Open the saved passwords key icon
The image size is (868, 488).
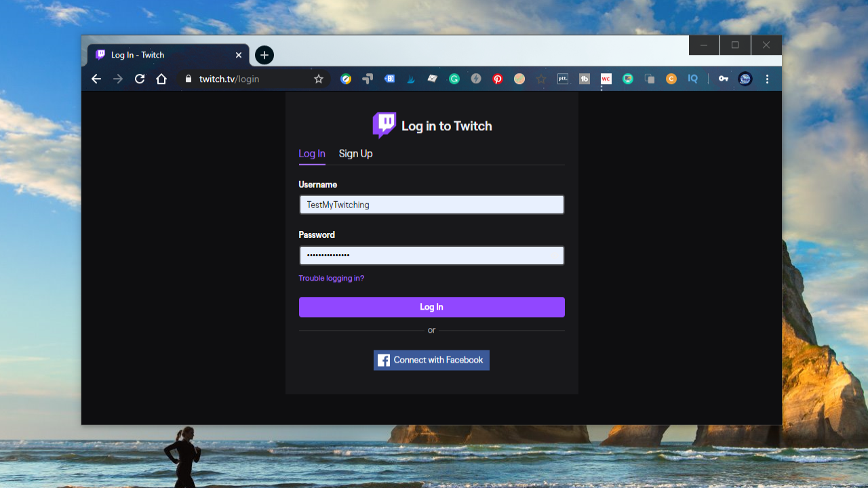tap(724, 79)
